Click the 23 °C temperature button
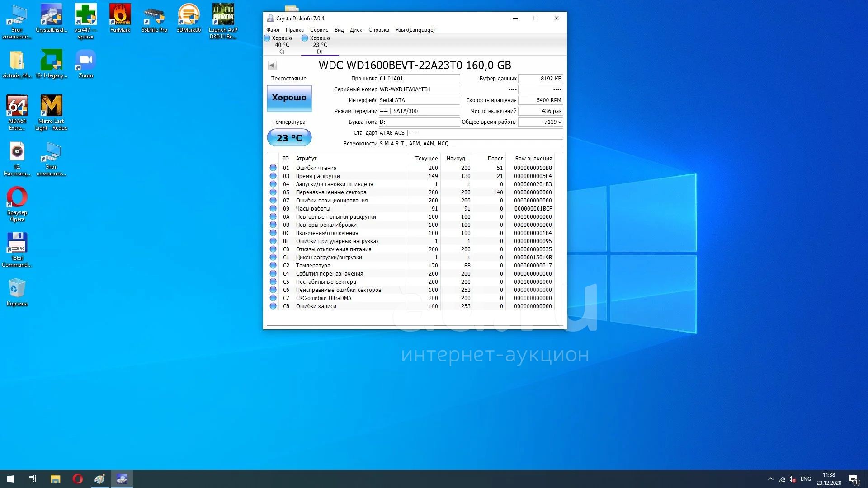 coord(289,137)
